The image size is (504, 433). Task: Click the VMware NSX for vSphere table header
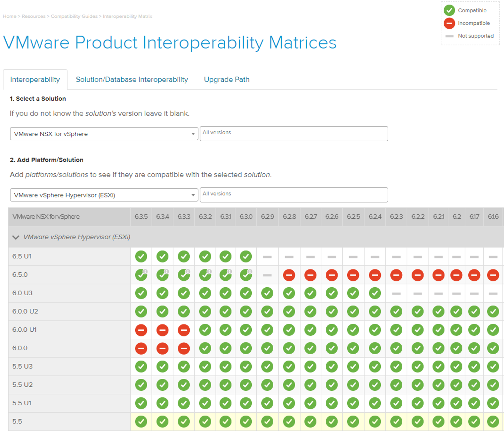pyautogui.click(x=46, y=216)
